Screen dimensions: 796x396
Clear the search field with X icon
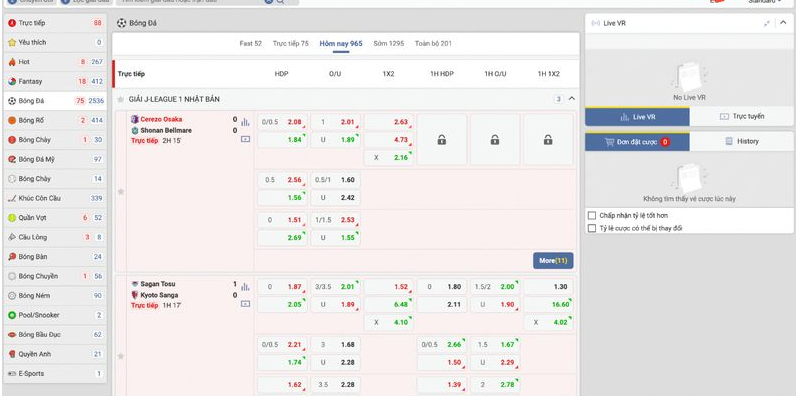click(x=269, y=2)
